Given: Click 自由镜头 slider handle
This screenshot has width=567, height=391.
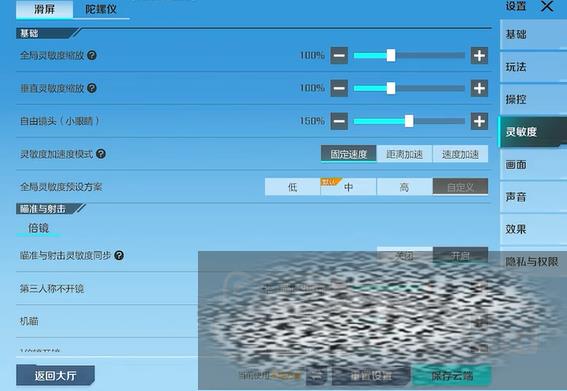Looking at the screenshot, I should 409,121.
